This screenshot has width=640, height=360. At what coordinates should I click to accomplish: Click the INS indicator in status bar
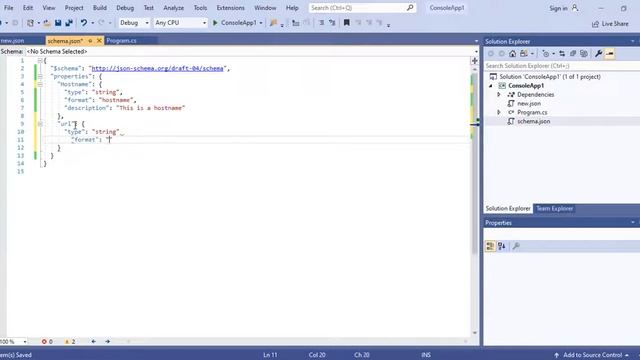click(x=426, y=355)
